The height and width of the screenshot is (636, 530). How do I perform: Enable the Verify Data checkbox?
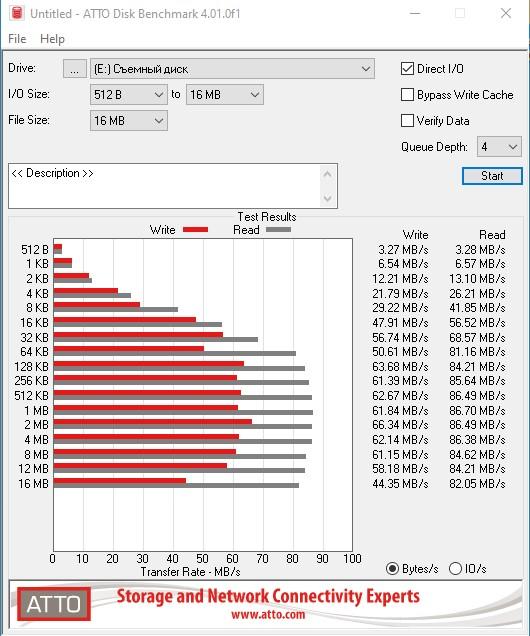point(407,120)
